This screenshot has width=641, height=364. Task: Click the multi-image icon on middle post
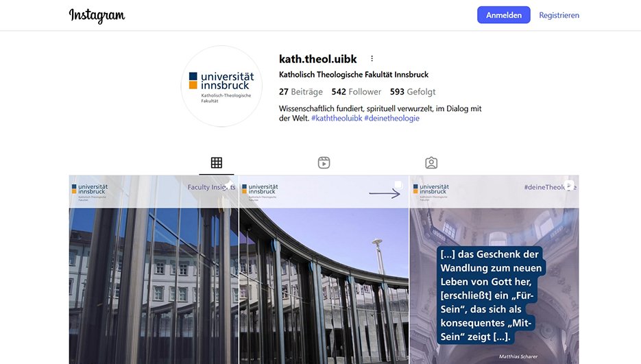(398, 185)
